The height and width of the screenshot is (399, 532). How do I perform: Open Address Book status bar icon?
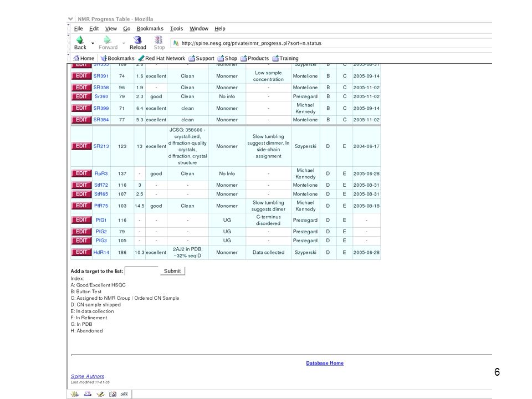pos(112,394)
